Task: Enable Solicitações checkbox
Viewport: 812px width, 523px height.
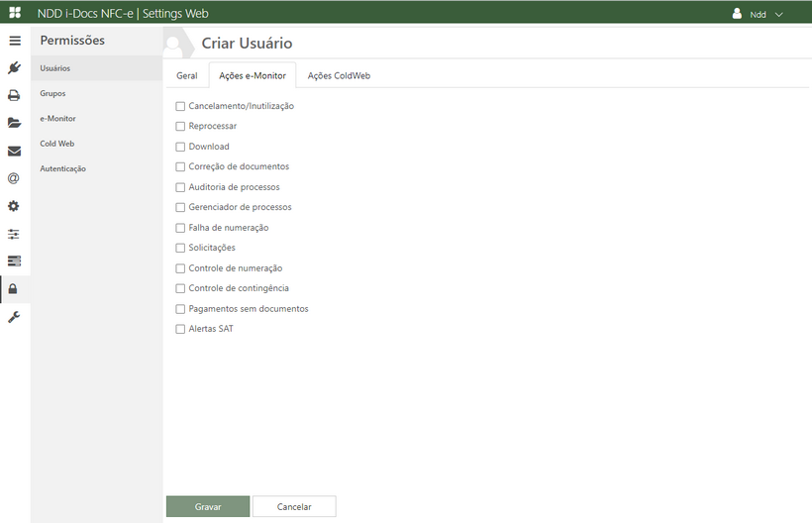Action: 180,248
